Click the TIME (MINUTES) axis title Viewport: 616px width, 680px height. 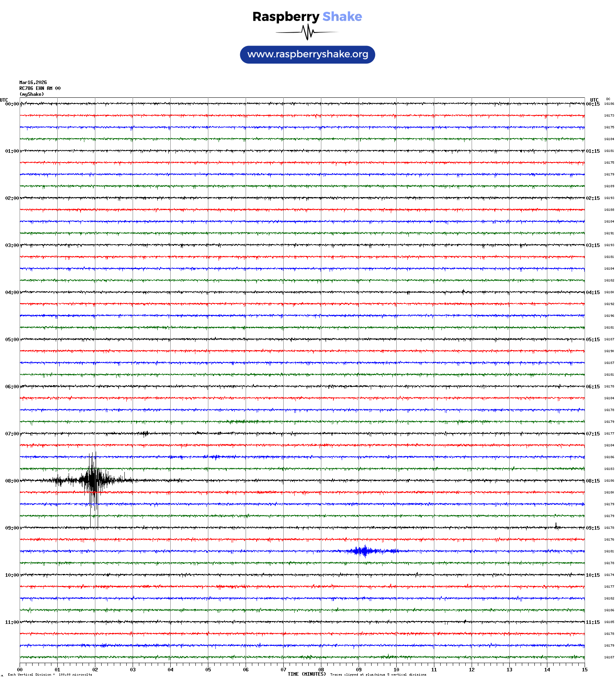[x=306, y=674]
